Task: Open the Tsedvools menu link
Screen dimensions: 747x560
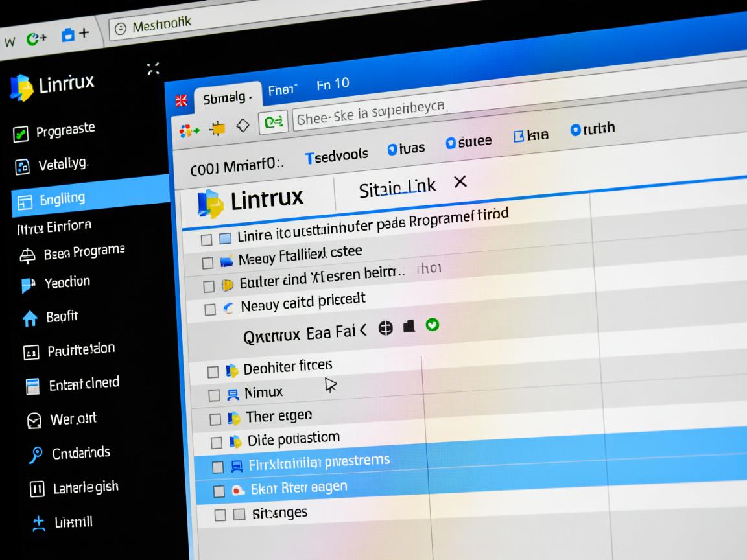Action: coord(336,156)
